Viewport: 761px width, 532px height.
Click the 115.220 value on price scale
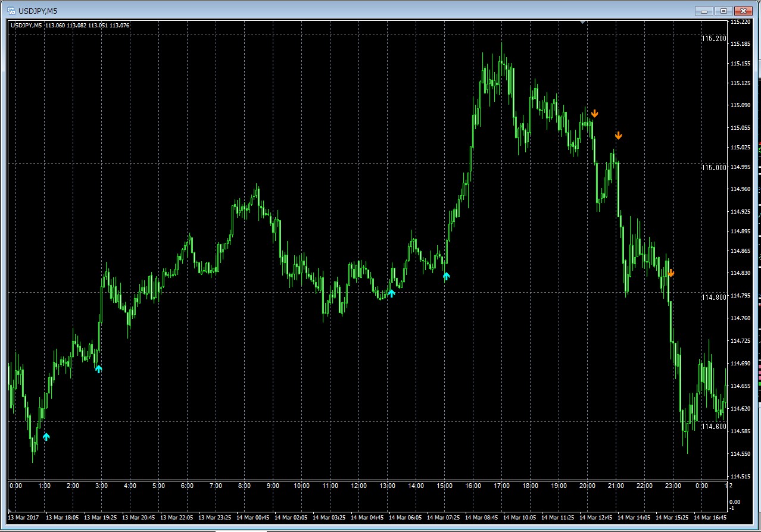[x=741, y=22]
